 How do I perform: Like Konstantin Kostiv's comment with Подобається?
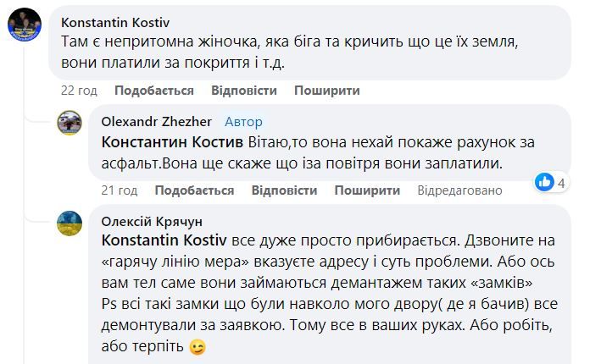point(153,91)
